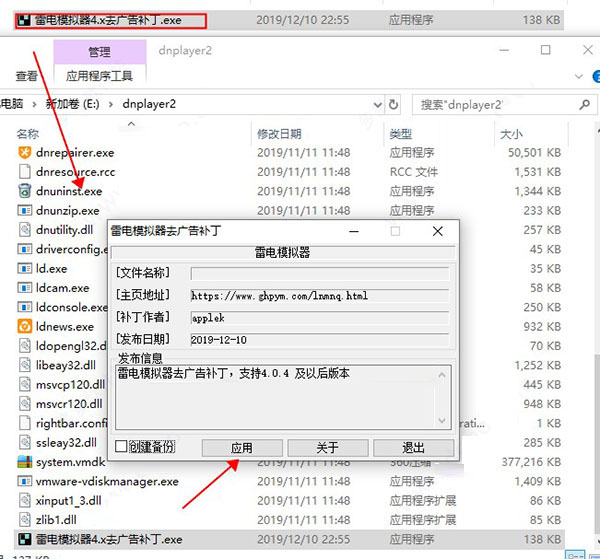Click the rightbar config file icon

(25, 423)
